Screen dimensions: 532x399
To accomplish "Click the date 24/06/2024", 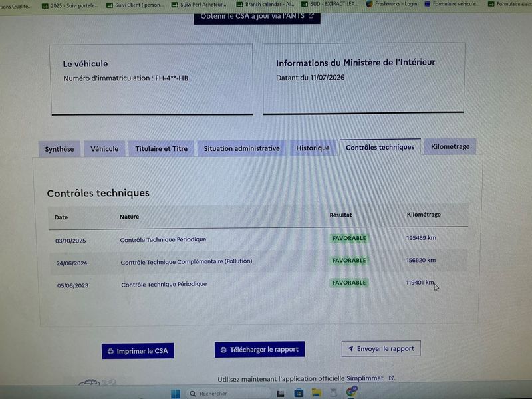I will (x=72, y=263).
